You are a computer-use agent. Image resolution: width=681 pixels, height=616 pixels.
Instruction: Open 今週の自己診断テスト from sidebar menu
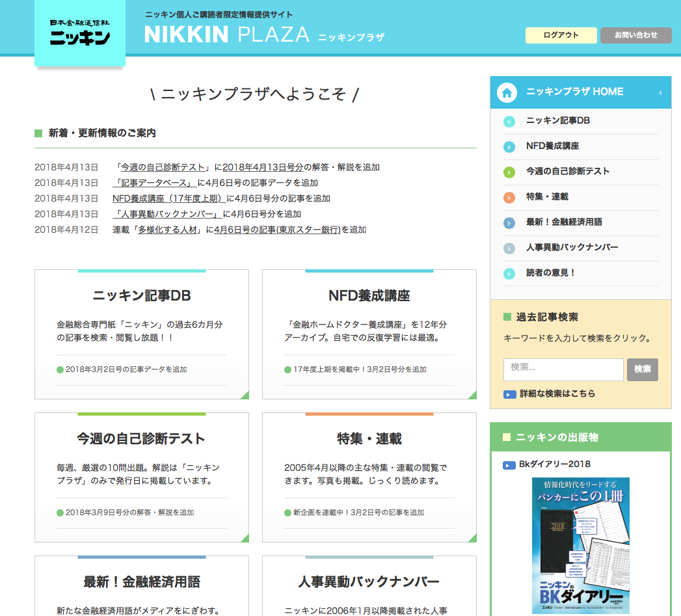[568, 171]
